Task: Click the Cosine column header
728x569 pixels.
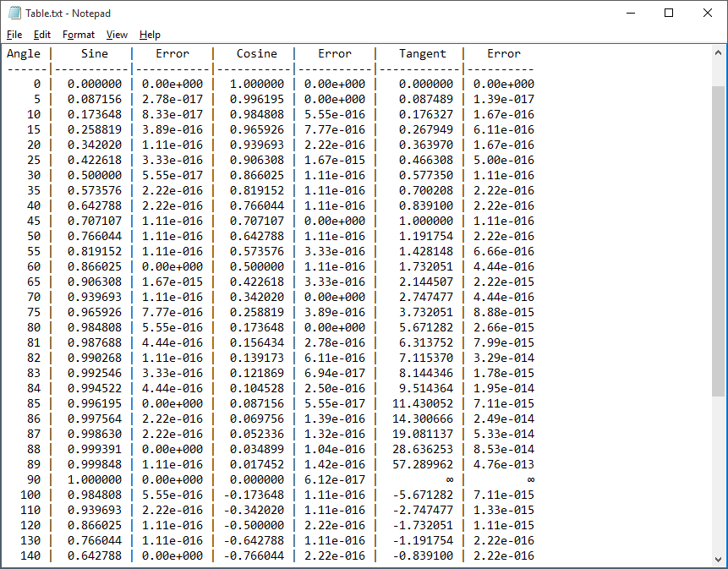Action: 255,53
